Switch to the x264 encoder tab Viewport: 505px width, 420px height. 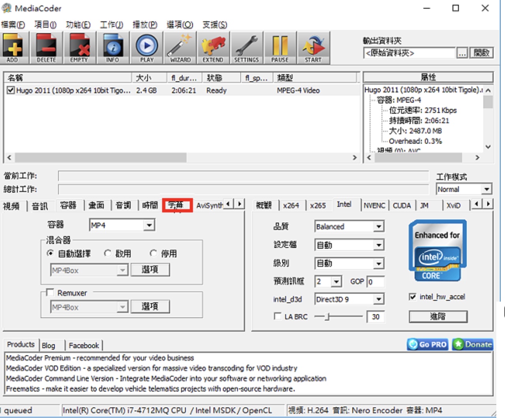click(291, 206)
